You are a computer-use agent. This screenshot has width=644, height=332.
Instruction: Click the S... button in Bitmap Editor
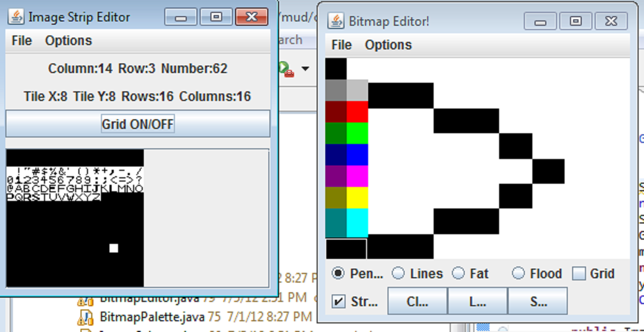(x=538, y=301)
